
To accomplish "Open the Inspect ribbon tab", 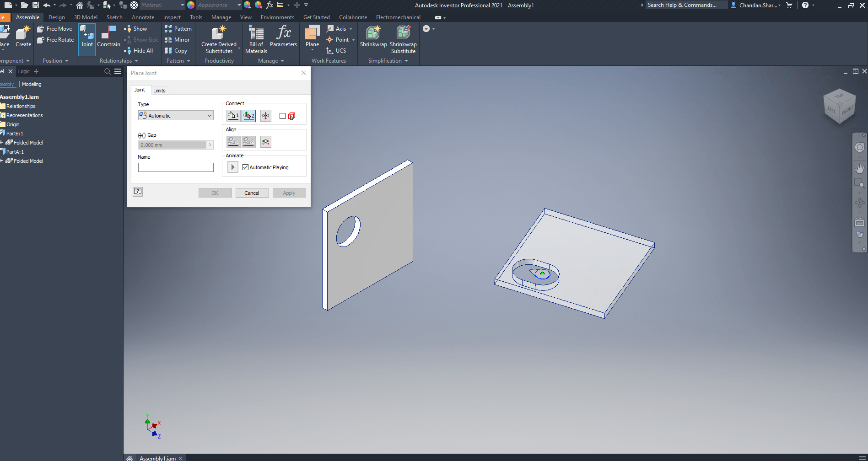I will [x=172, y=17].
